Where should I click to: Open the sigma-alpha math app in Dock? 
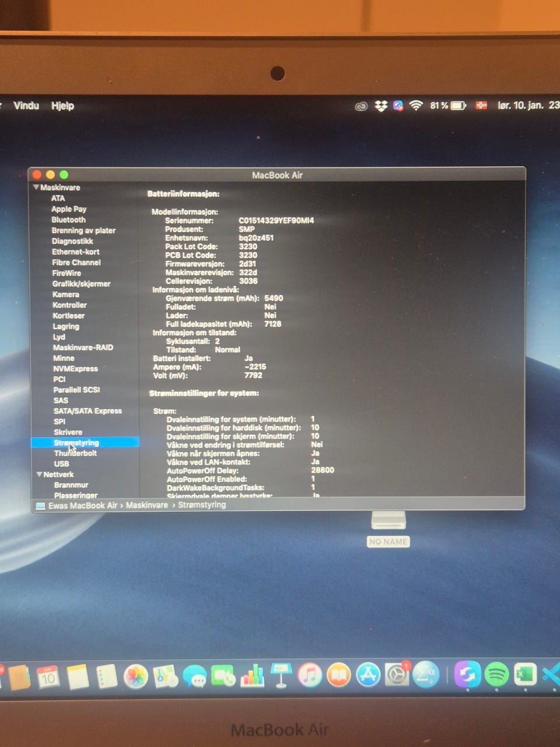[426, 675]
